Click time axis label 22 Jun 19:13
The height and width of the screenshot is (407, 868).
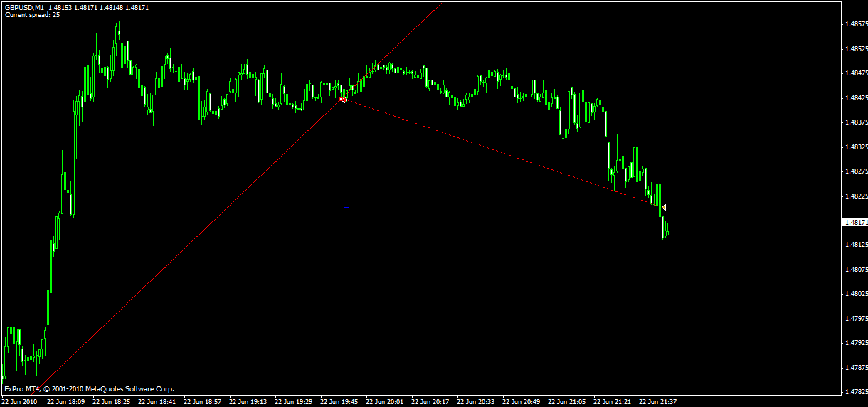pyautogui.click(x=248, y=401)
